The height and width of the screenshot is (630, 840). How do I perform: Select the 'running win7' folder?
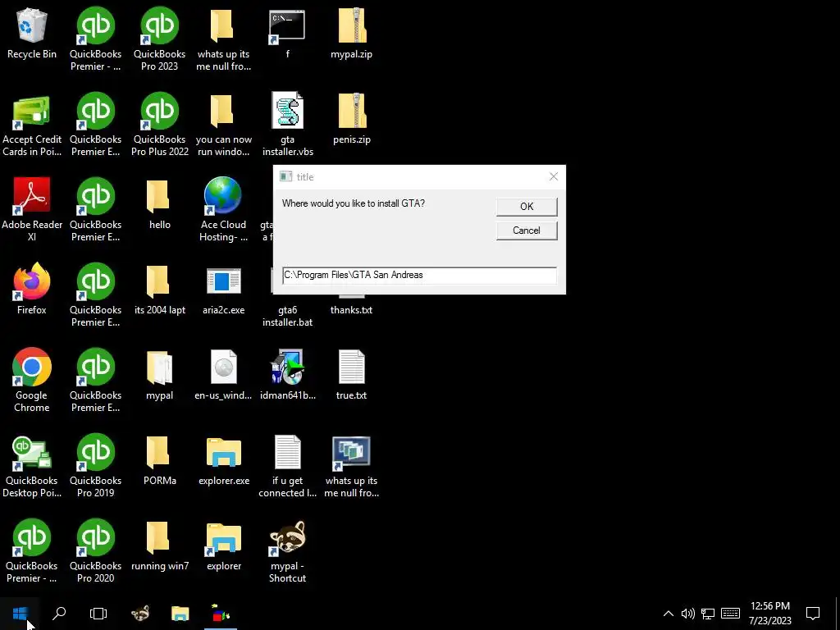coord(160,546)
